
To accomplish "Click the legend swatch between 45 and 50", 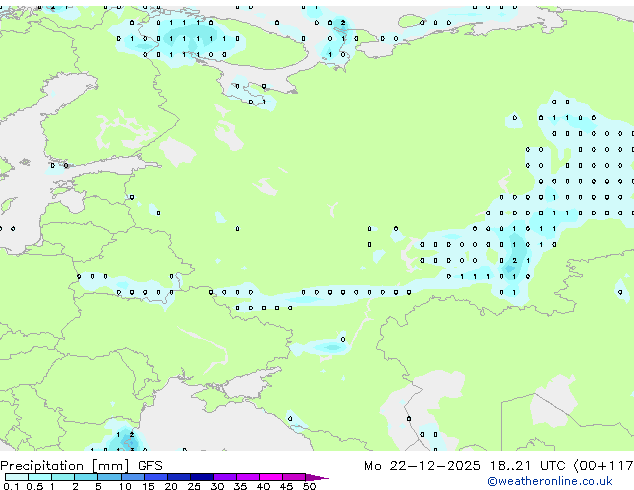I will click(294, 477).
